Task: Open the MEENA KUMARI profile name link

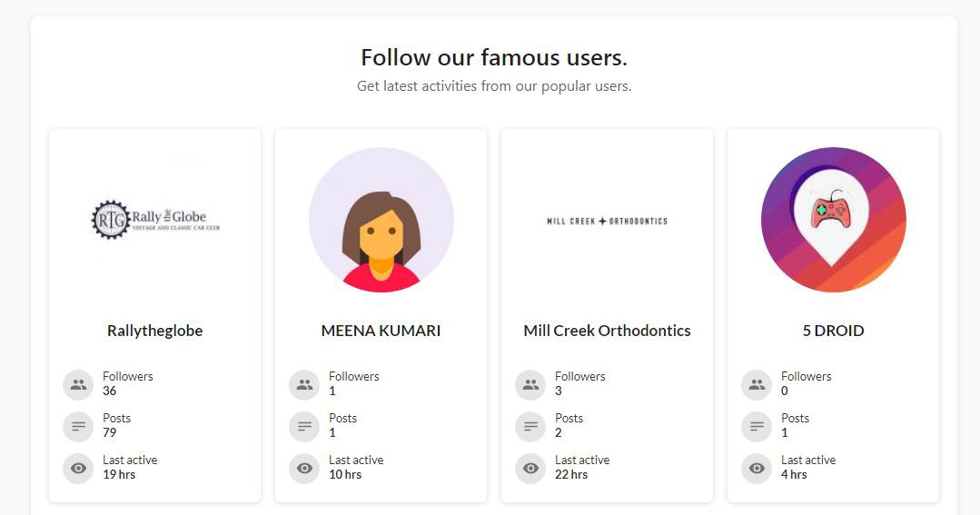Action: point(381,331)
